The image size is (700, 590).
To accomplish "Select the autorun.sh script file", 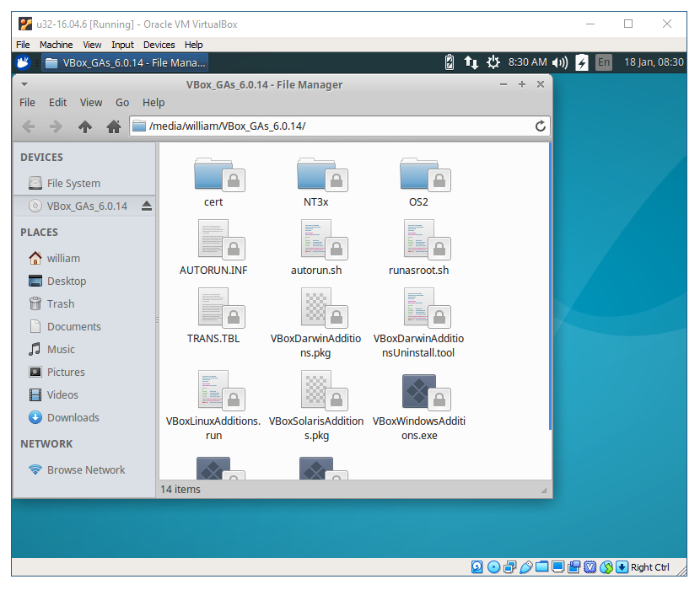I will click(316, 239).
